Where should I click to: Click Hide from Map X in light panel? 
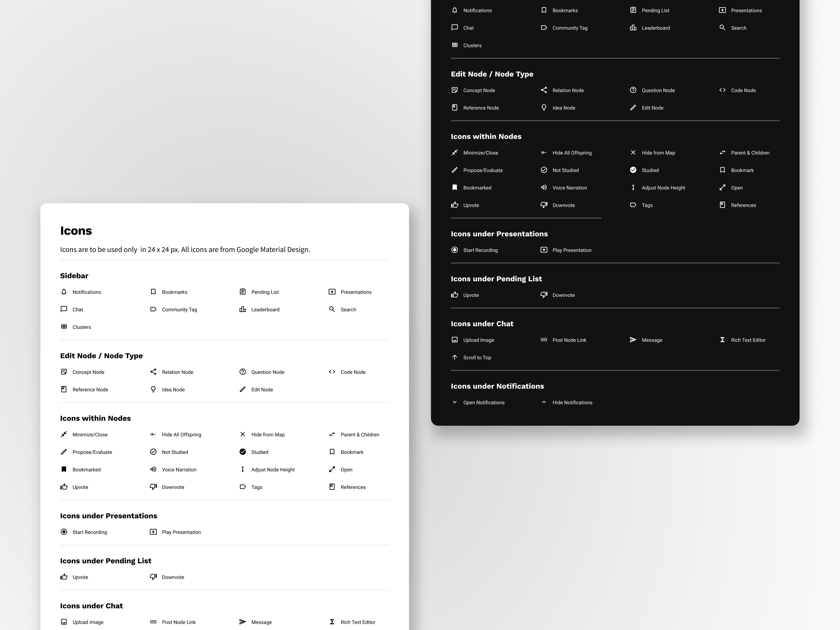(243, 434)
